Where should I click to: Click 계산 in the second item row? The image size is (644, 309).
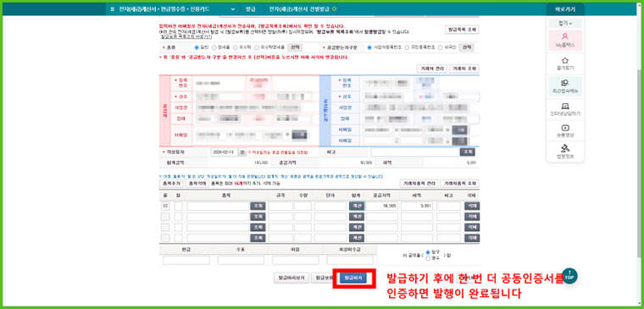357,217
